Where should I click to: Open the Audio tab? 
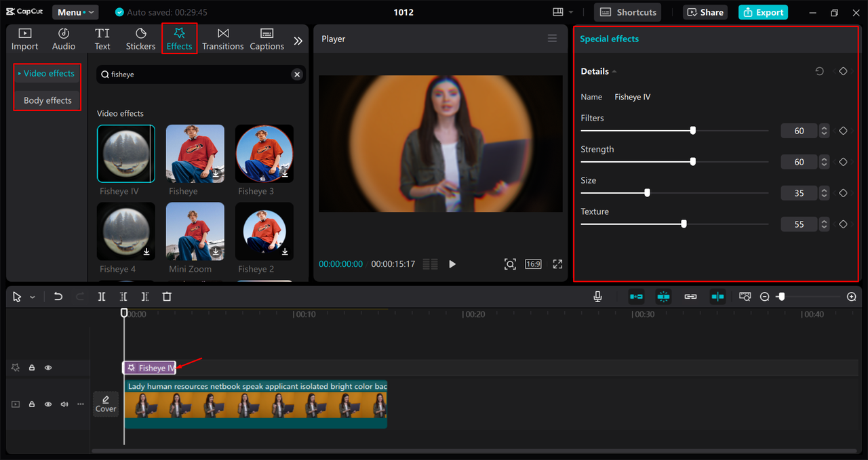(x=64, y=39)
